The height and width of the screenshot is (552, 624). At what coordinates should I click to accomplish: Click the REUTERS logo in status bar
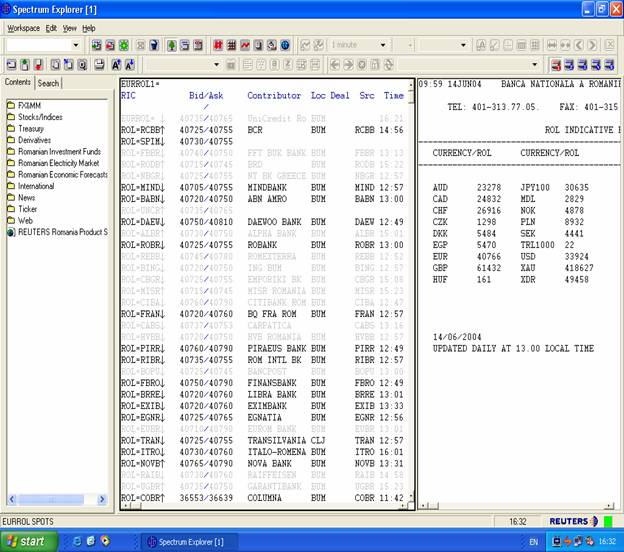(573, 521)
